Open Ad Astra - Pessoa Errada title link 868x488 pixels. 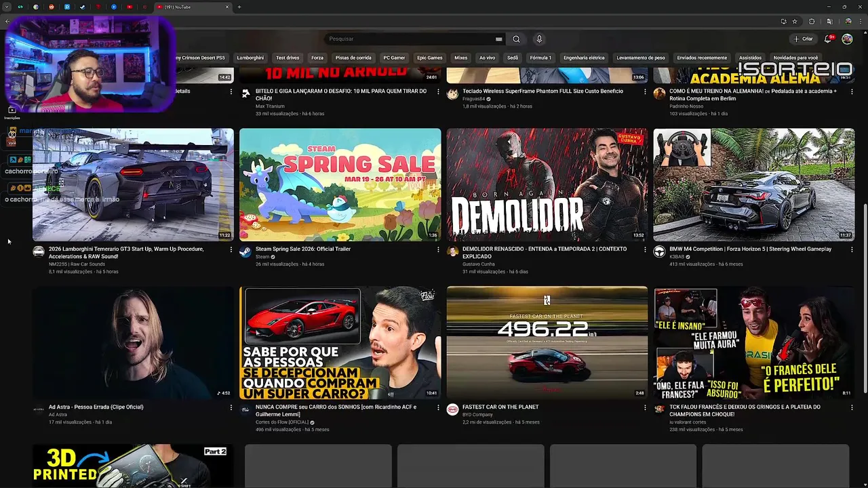click(x=96, y=407)
